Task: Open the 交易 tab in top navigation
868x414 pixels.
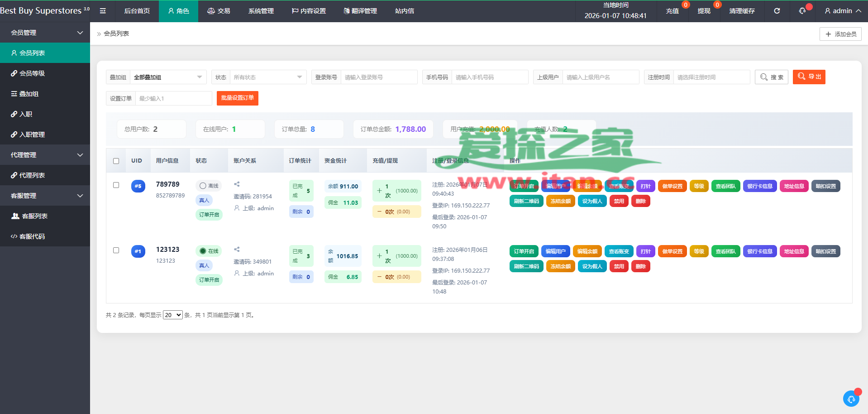Action: coord(219,11)
